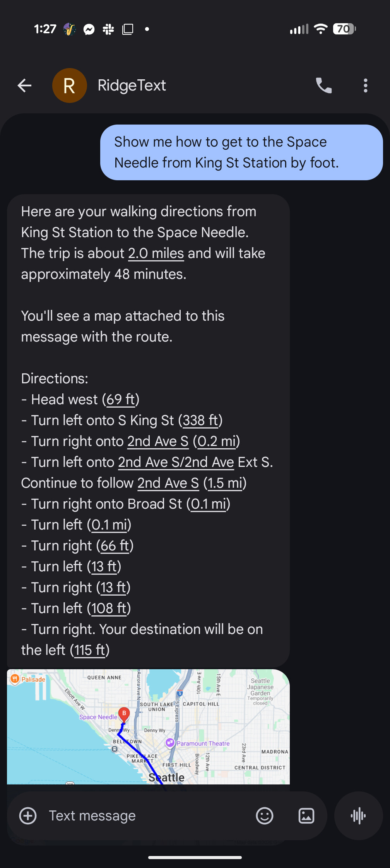Tap the RidgeText conversation title
The image size is (390, 868).
coord(132,85)
